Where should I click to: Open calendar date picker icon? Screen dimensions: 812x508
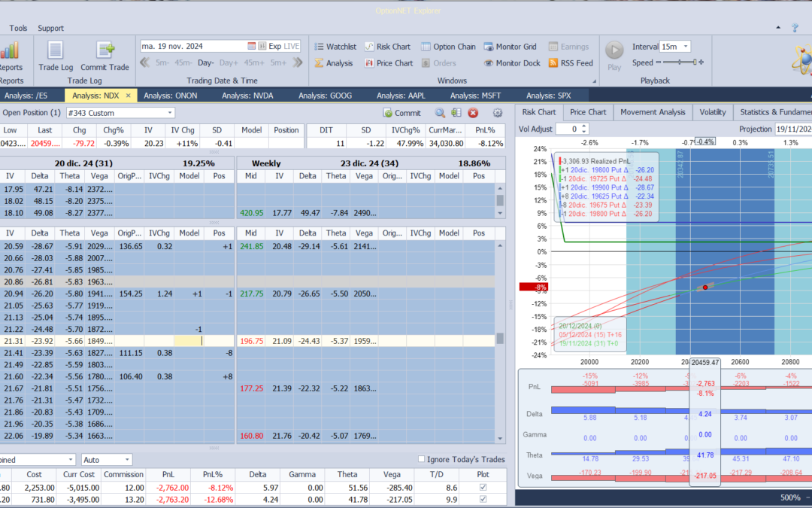click(x=251, y=46)
